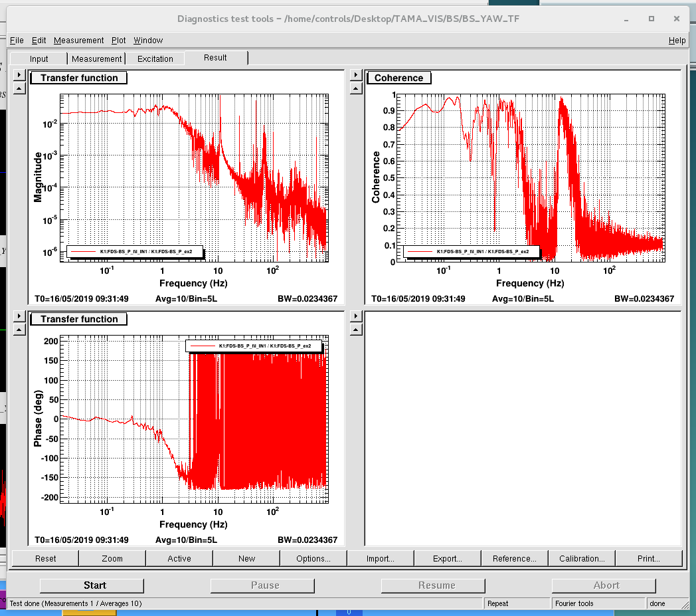Open the File menu
Screen dimensions: 696x616
(x=17, y=41)
